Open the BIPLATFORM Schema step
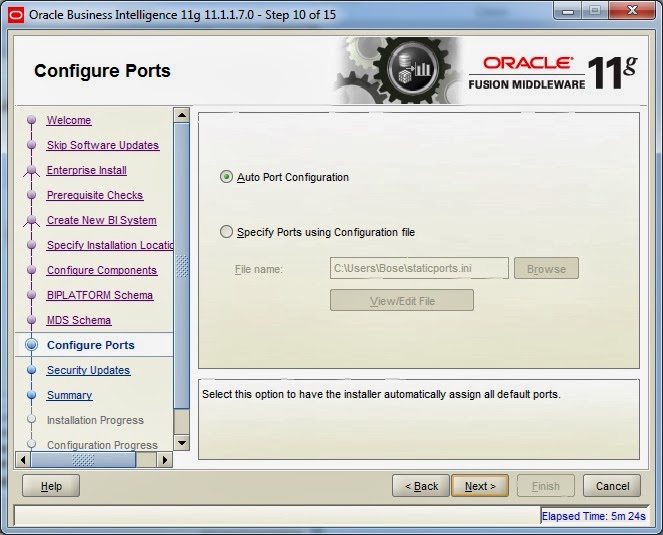This screenshot has height=535, width=663. [100, 295]
